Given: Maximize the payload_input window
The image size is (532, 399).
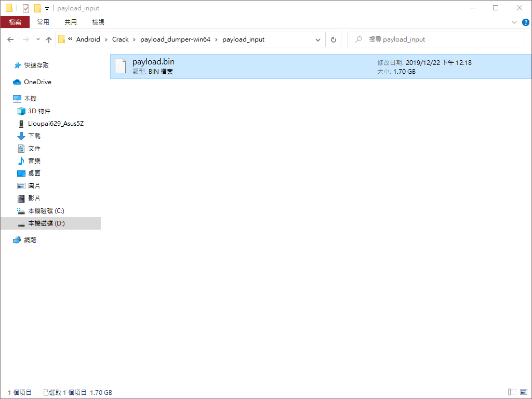Looking at the screenshot, I should point(496,8).
